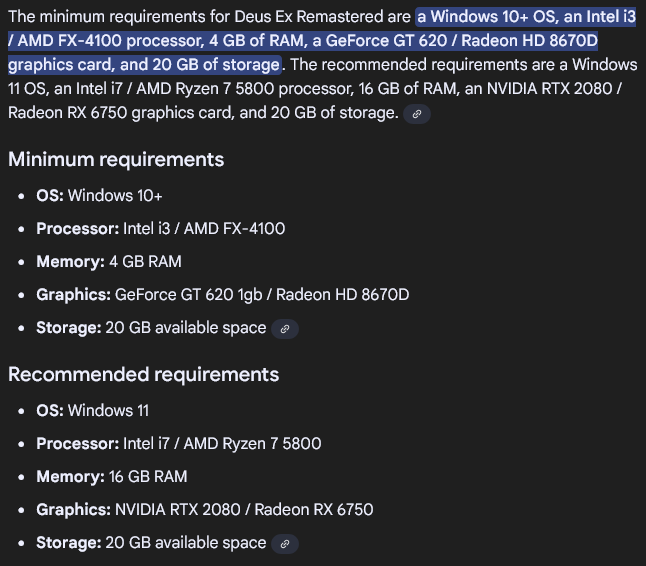Open the link icon beside recommended Storage line
The height and width of the screenshot is (566, 646).
pos(285,543)
